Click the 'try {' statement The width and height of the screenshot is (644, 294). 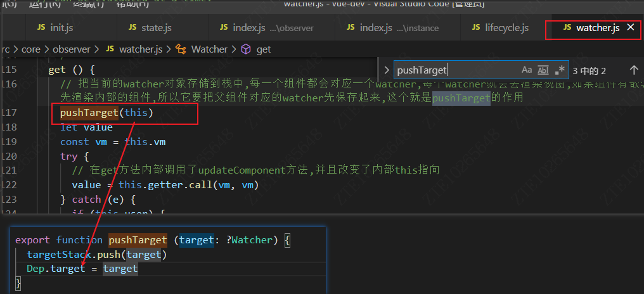[74, 156]
